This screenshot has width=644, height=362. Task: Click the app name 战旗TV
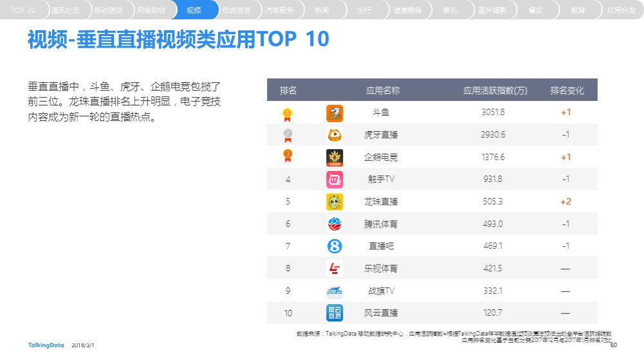coord(381,291)
